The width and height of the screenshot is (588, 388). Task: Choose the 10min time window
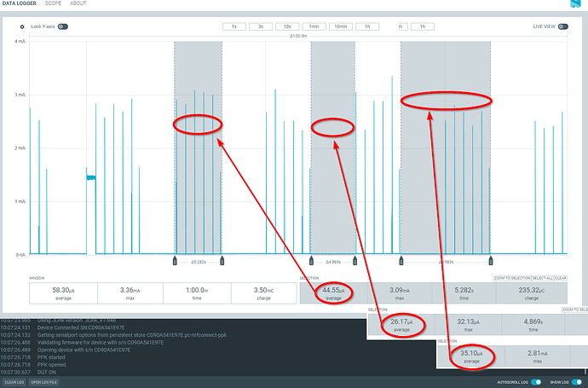point(340,26)
